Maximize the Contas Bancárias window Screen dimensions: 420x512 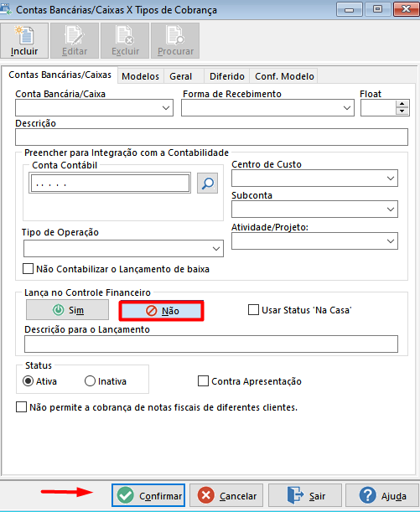pos(377,9)
